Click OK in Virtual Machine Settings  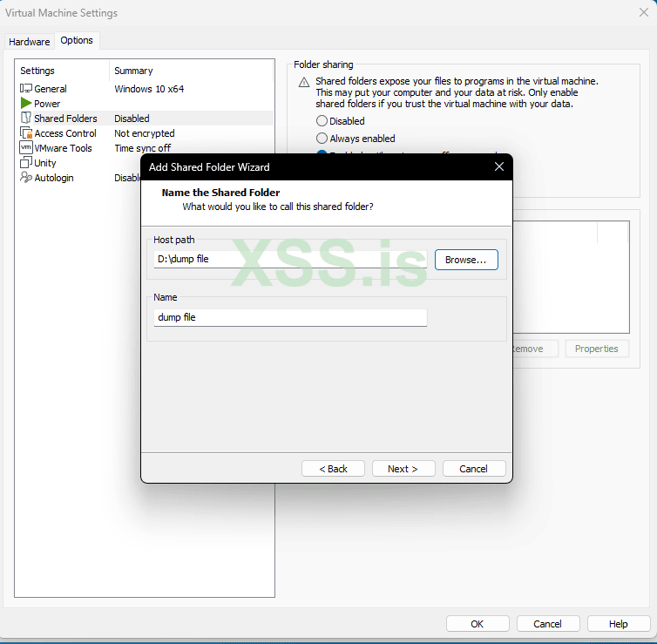[x=478, y=624]
